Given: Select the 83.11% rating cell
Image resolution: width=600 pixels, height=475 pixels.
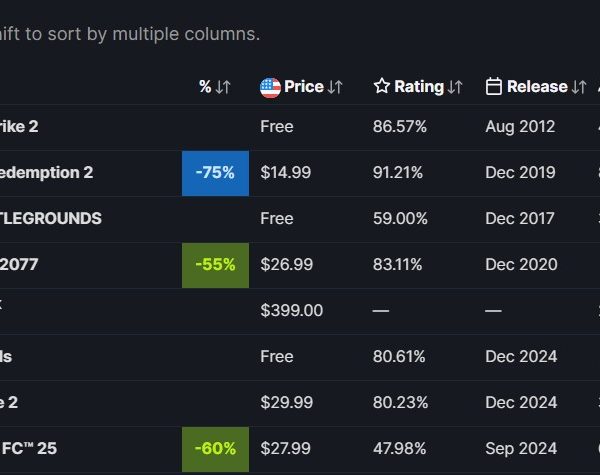Looking at the screenshot, I should (x=398, y=264).
